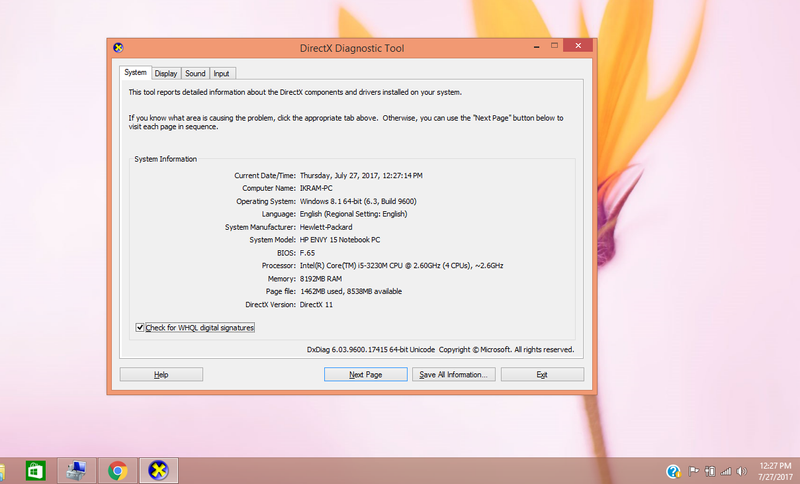Click the computer name 'IKRAM-PC'
Image resolution: width=800 pixels, height=484 pixels.
[316, 188]
